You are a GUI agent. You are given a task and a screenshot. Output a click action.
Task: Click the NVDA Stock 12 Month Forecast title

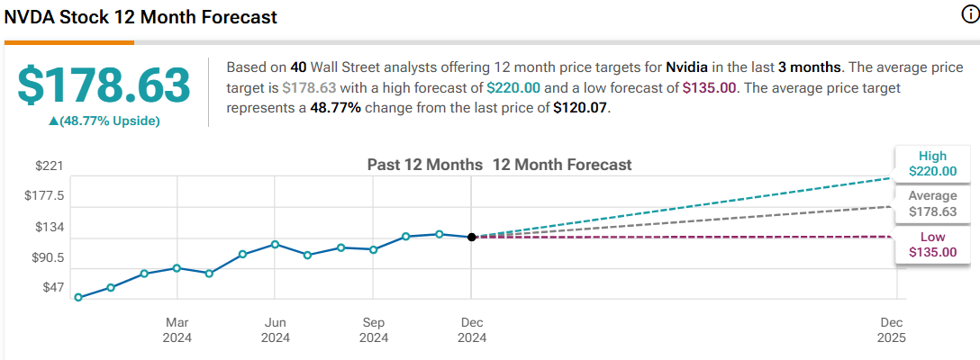pyautogui.click(x=141, y=17)
